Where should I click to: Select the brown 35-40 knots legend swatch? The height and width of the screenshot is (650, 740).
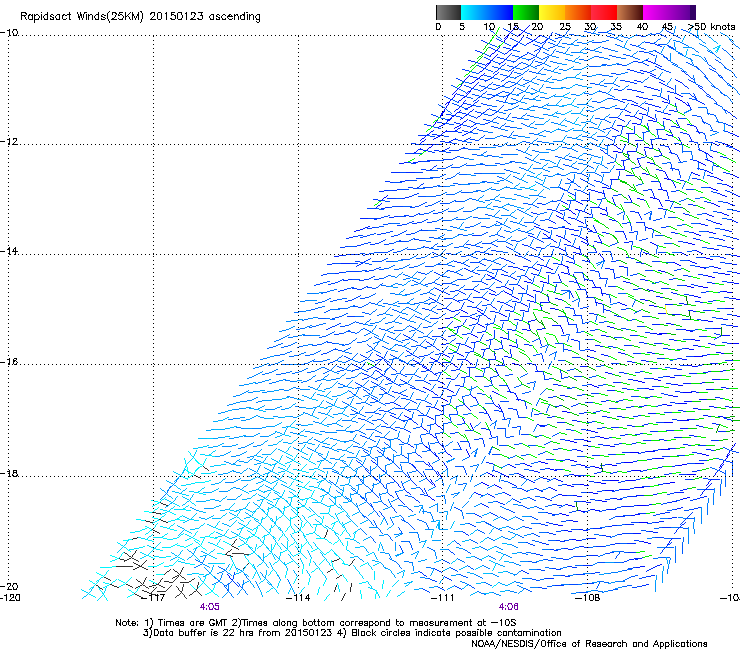click(x=630, y=12)
